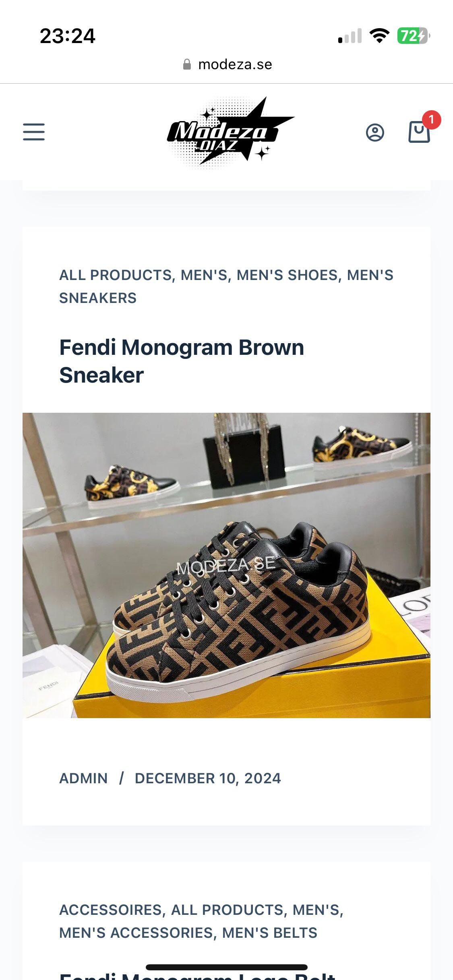The width and height of the screenshot is (453, 980).
Task: Open the ACCESSOIRES category link
Action: (111, 910)
